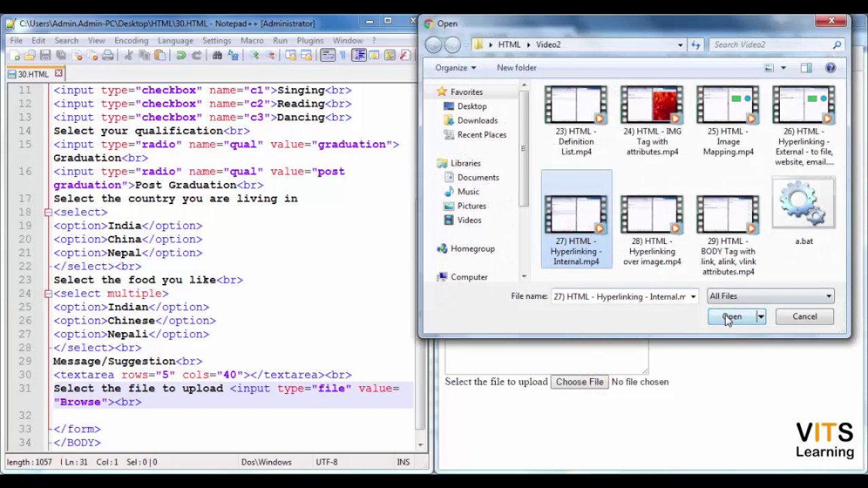This screenshot has height=488, width=868.
Task: Click the search magnifier icon in Open dialog
Action: pyautogui.click(x=837, y=45)
